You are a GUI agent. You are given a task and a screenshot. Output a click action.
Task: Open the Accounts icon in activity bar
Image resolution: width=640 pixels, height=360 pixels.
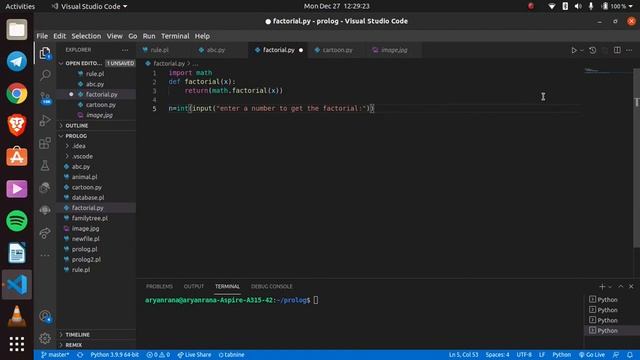(45, 316)
